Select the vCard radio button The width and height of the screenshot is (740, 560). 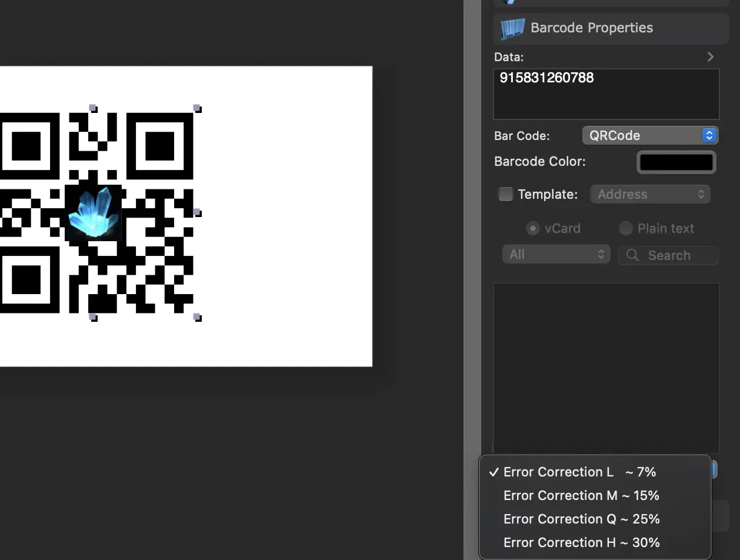tap(533, 228)
